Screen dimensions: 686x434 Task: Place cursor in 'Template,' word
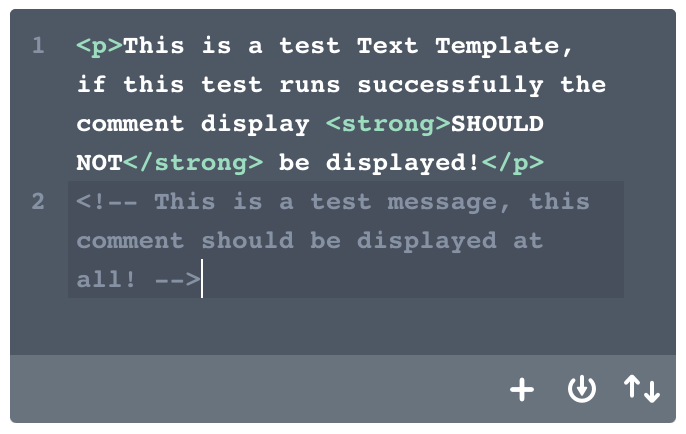pos(504,46)
